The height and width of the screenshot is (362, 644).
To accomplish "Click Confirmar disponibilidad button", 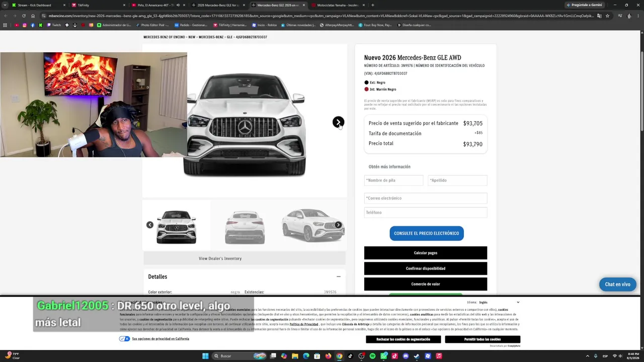I will [426, 268].
